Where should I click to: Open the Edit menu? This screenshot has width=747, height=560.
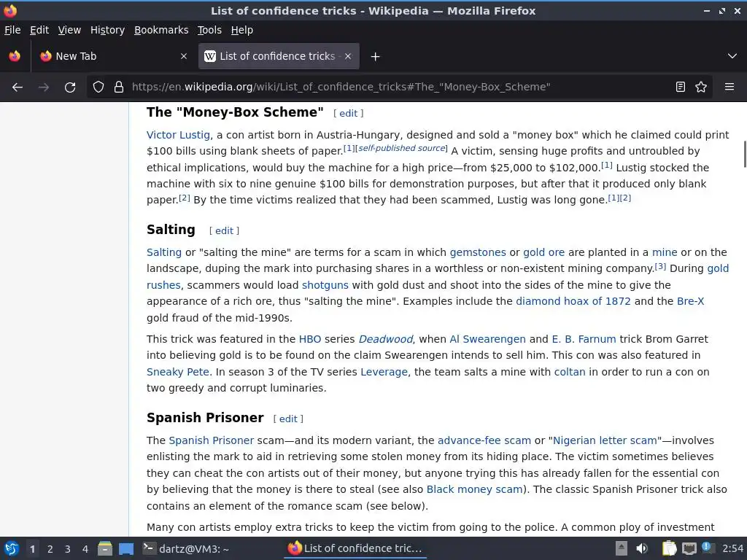click(39, 30)
